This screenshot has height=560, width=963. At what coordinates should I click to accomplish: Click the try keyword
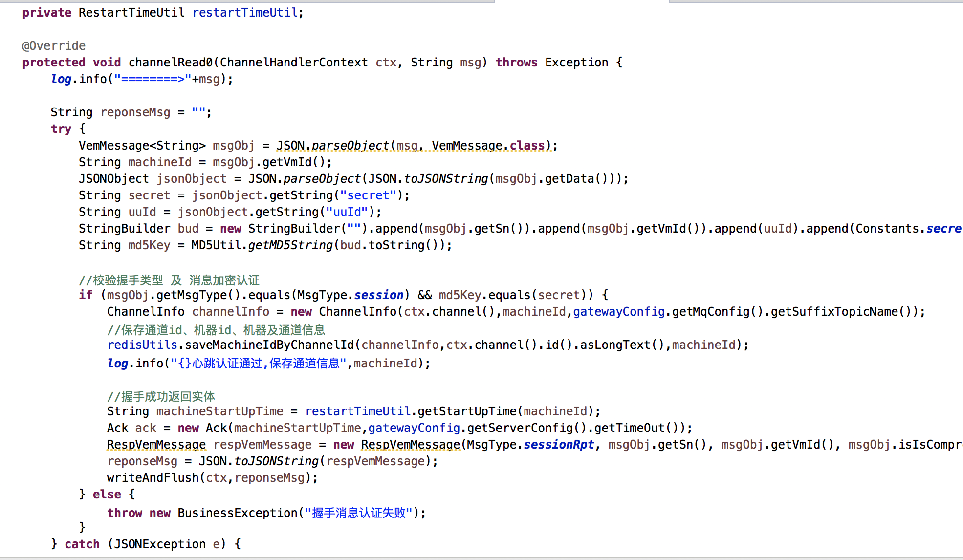pyautogui.click(x=61, y=129)
